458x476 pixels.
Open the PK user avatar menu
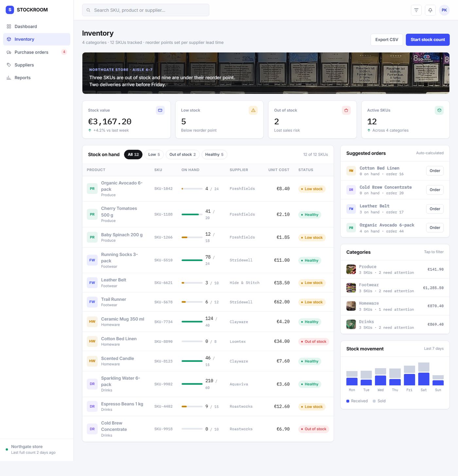(x=444, y=10)
